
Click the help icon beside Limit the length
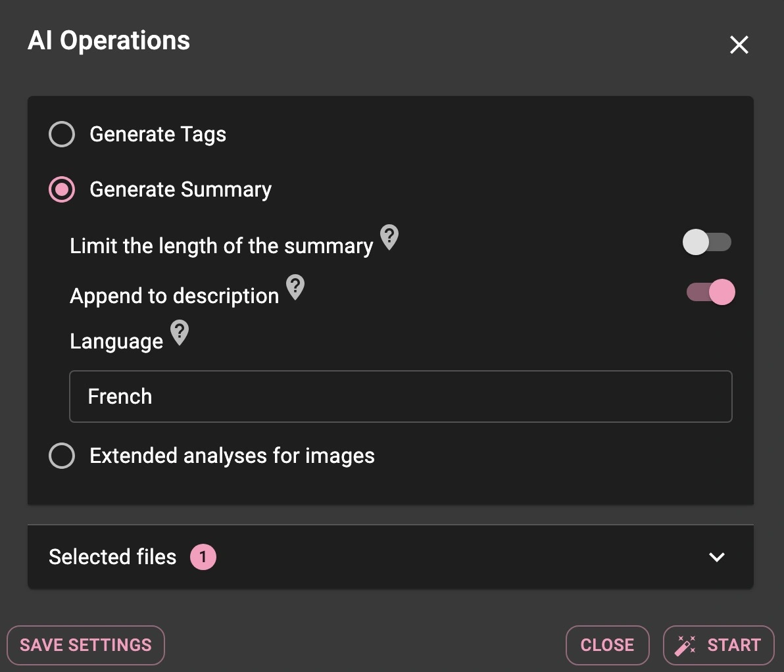coord(389,237)
